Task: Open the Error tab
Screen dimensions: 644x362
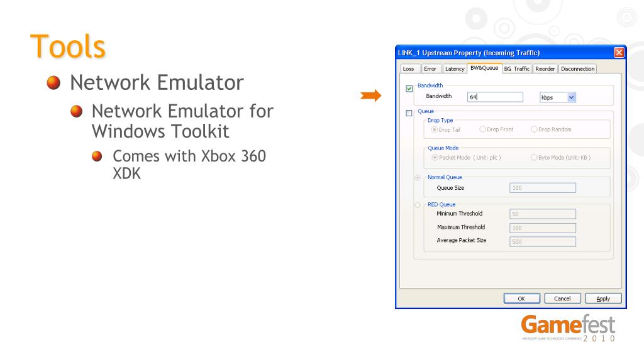Action: [430, 69]
